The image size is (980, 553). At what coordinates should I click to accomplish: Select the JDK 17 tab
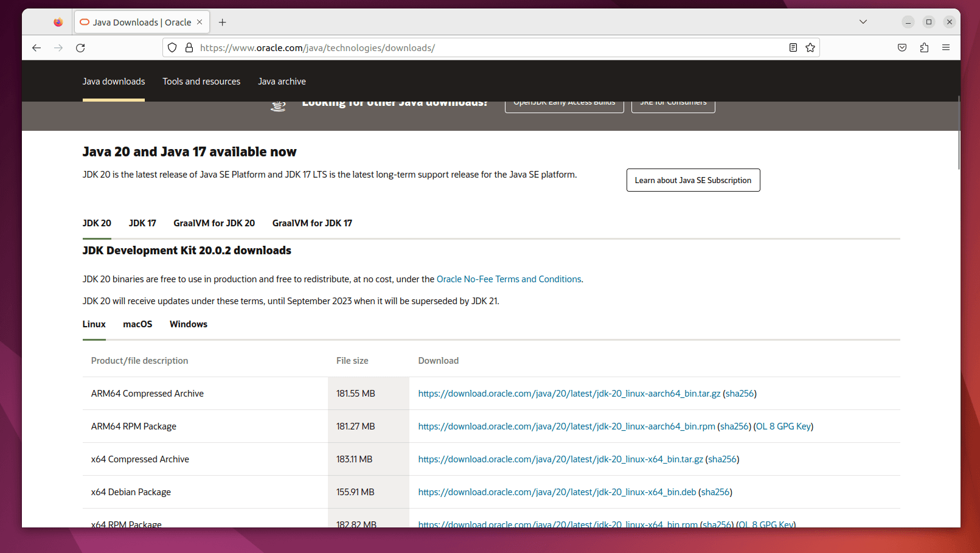click(142, 223)
